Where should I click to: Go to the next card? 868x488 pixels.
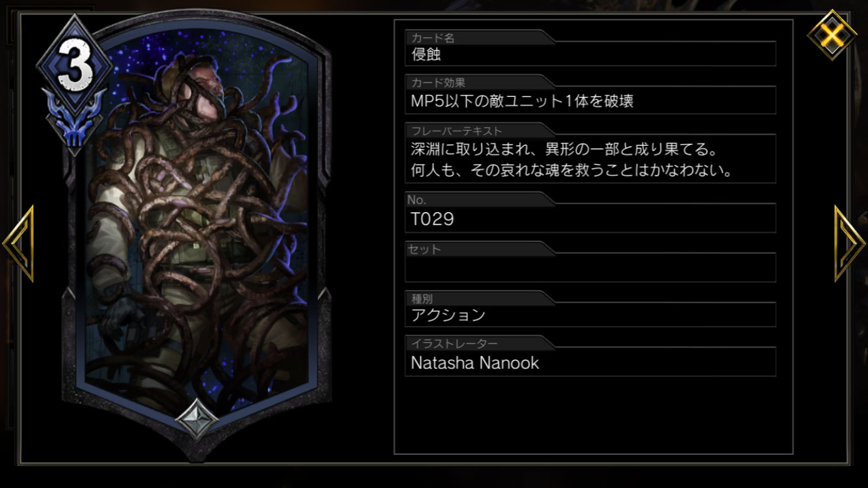tap(850, 243)
